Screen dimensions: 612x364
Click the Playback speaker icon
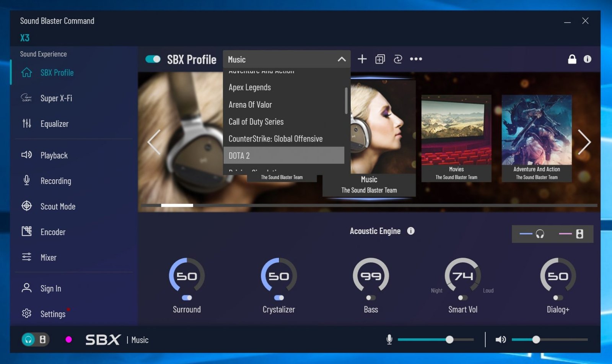[x=26, y=155]
